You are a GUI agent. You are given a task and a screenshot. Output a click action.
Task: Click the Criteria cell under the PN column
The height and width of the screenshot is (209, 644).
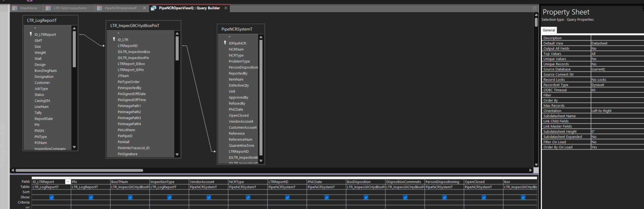(x=90, y=203)
